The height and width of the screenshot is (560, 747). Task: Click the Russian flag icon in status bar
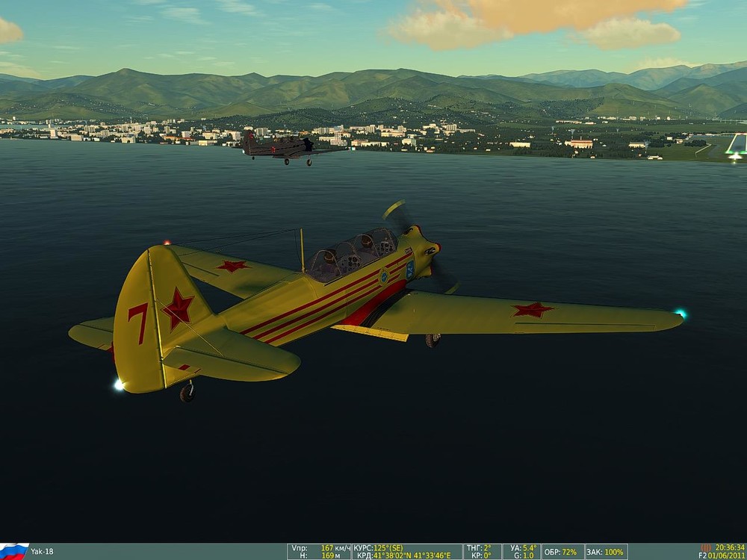click(14, 552)
